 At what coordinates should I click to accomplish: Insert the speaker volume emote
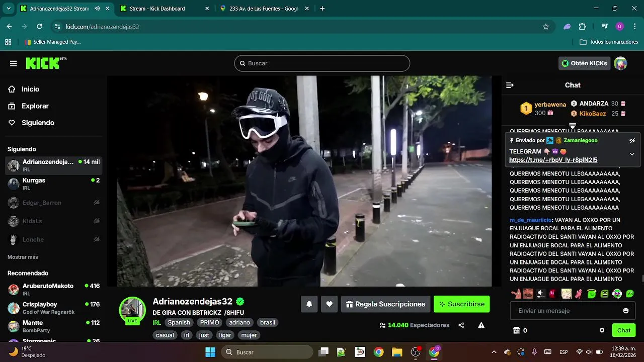click(x=541, y=294)
